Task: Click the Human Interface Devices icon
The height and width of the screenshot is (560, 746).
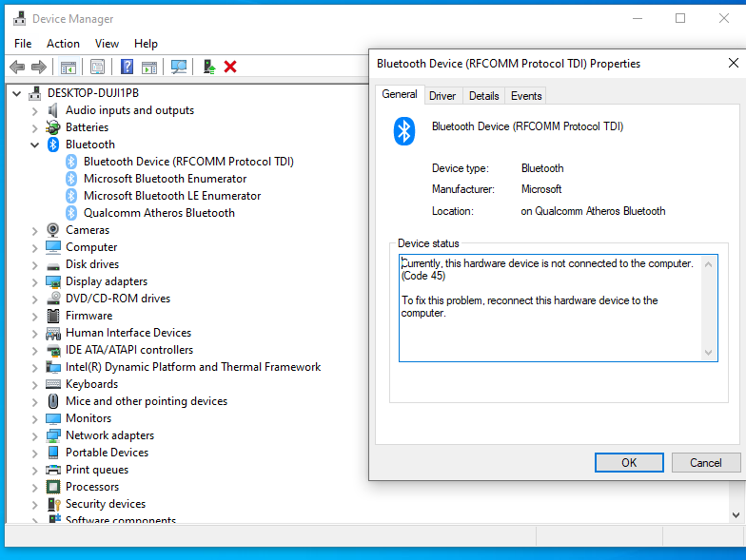Action: click(x=53, y=333)
